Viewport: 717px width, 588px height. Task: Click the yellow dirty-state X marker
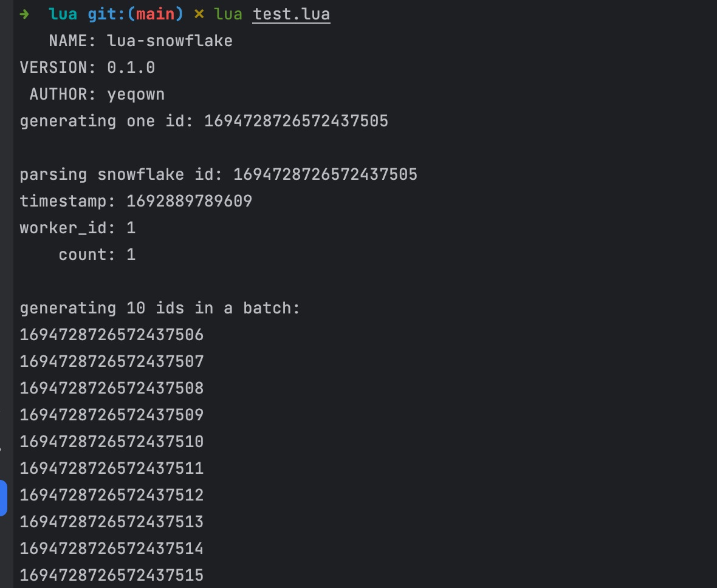[x=199, y=14]
